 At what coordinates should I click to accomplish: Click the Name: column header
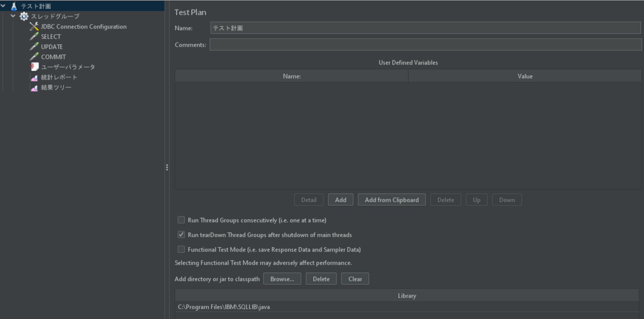coord(292,76)
